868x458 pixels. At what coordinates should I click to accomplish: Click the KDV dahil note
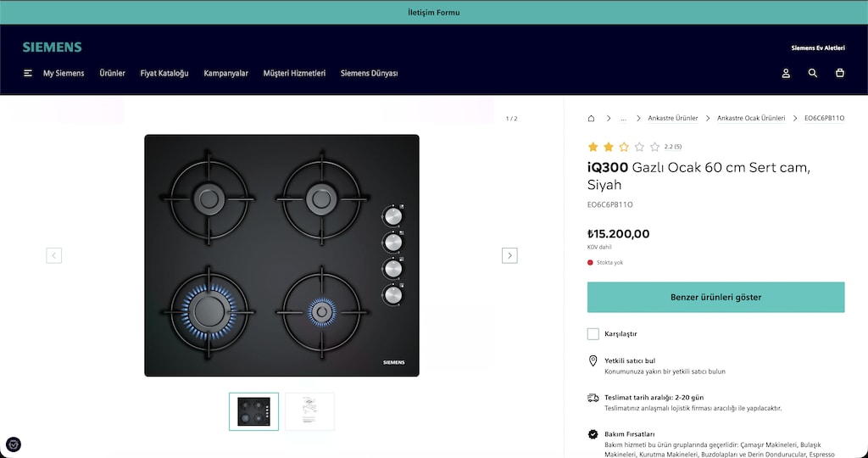(x=599, y=248)
